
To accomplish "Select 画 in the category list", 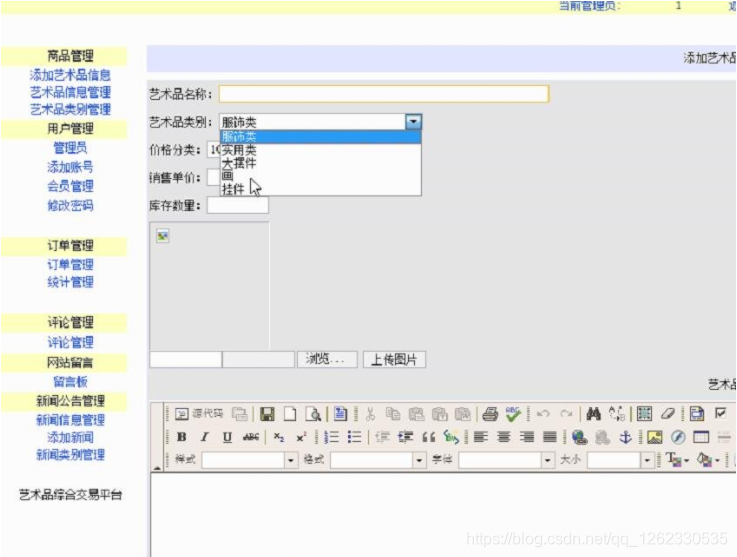I will 320,176.
